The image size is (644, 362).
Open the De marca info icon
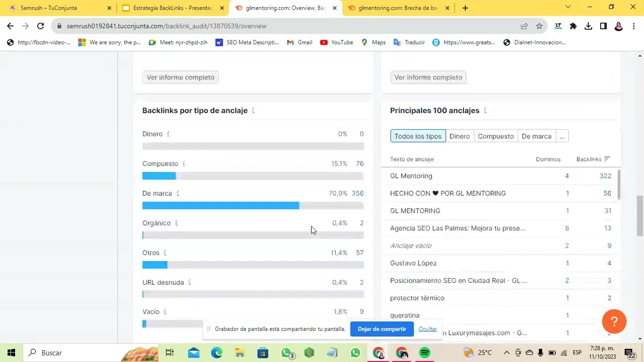pyautogui.click(x=178, y=194)
